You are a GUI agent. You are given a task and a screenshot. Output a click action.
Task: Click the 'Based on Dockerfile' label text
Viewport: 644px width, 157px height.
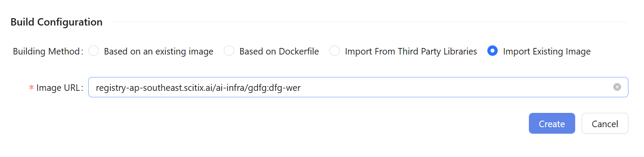279,51
